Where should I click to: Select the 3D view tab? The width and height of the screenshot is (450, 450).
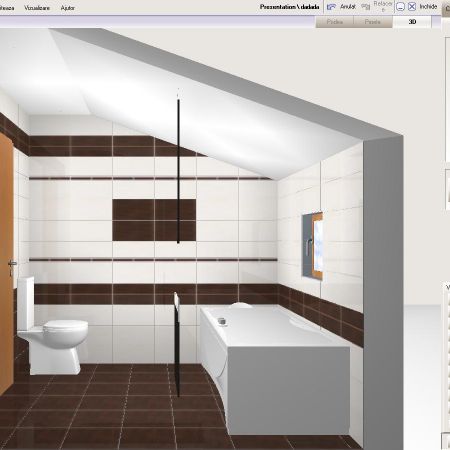point(412,22)
